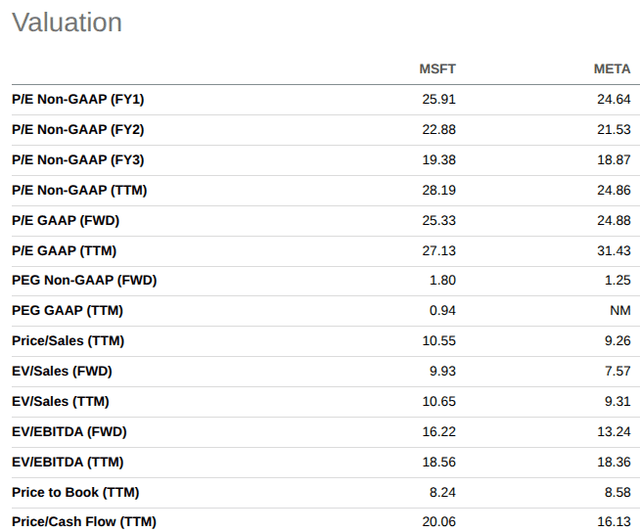Click the EV/Sales (TTM) row label
The width and height of the screenshot is (640, 532).
[60, 401]
